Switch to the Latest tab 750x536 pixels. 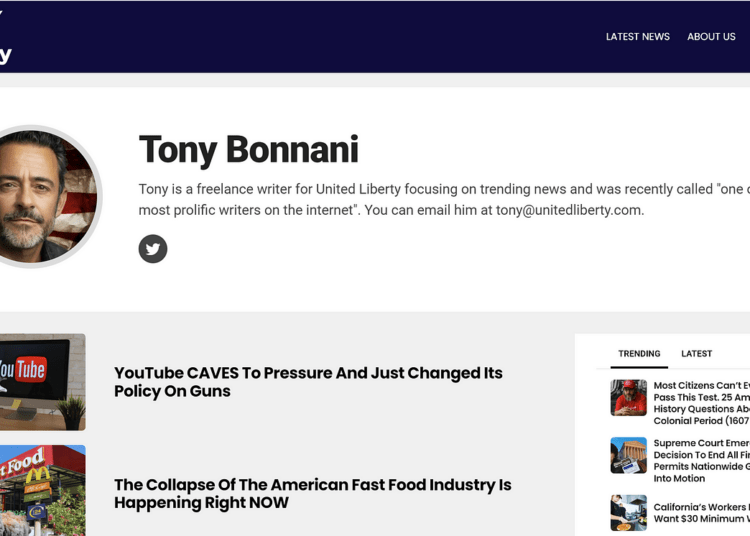click(x=696, y=354)
